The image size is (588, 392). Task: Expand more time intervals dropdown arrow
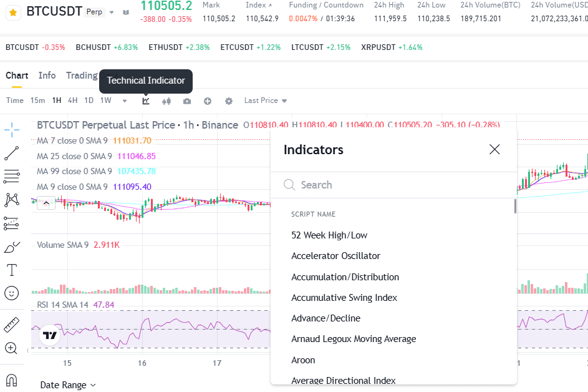pyautogui.click(x=125, y=100)
